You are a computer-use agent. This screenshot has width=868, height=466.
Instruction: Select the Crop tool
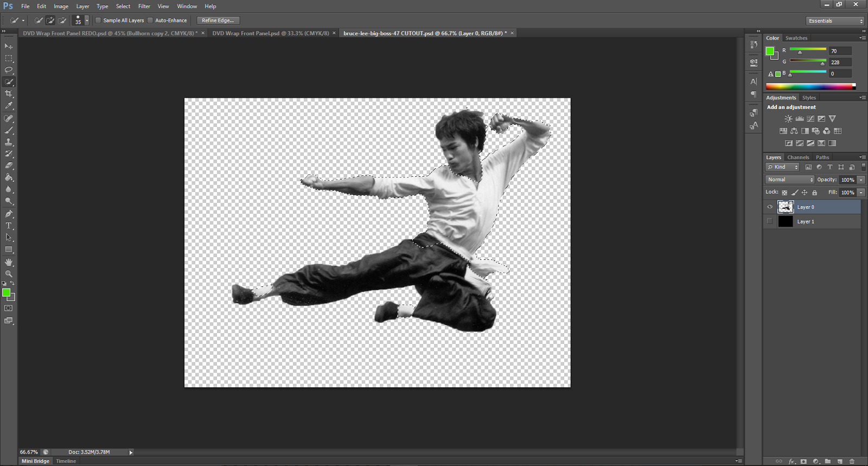click(x=9, y=94)
